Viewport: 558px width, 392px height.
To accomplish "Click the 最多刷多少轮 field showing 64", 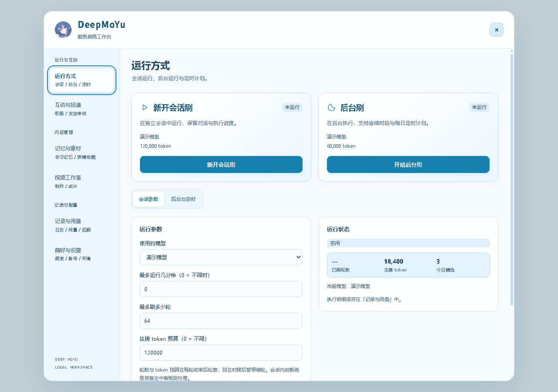I will tap(221, 321).
